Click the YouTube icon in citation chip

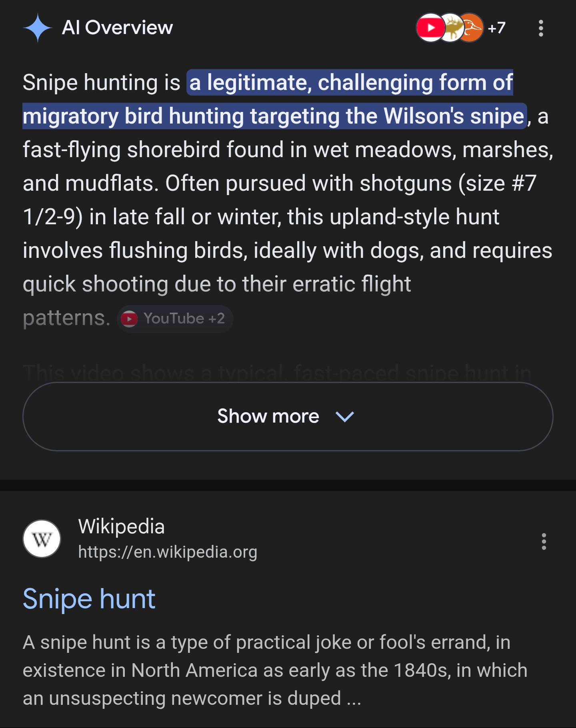point(129,319)
